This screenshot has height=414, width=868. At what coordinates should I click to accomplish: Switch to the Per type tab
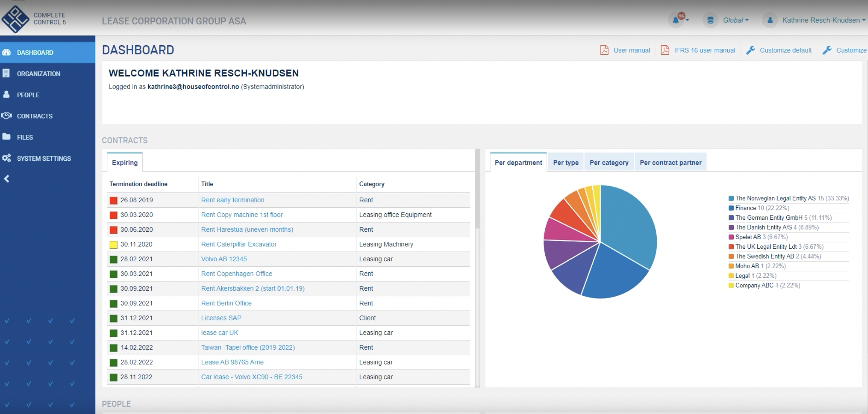click(x=566, y=162)
